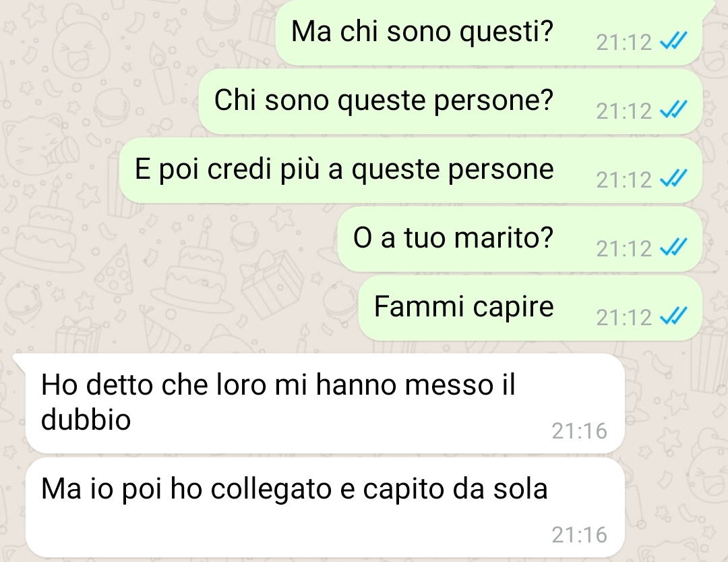Tap 21:12 timestamp on 'O a tuo marito?'
The width and height of the screenshot is (728, 562).
[624, 249]
